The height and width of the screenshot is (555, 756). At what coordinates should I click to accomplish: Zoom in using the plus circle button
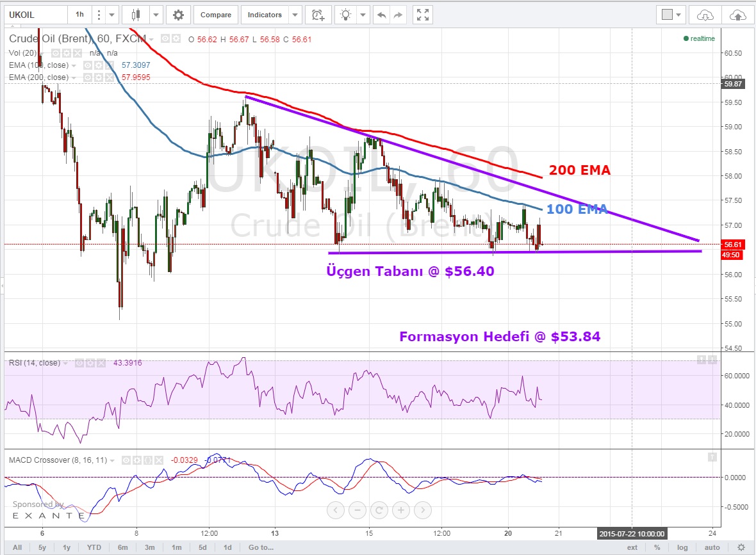click(401, 510)
